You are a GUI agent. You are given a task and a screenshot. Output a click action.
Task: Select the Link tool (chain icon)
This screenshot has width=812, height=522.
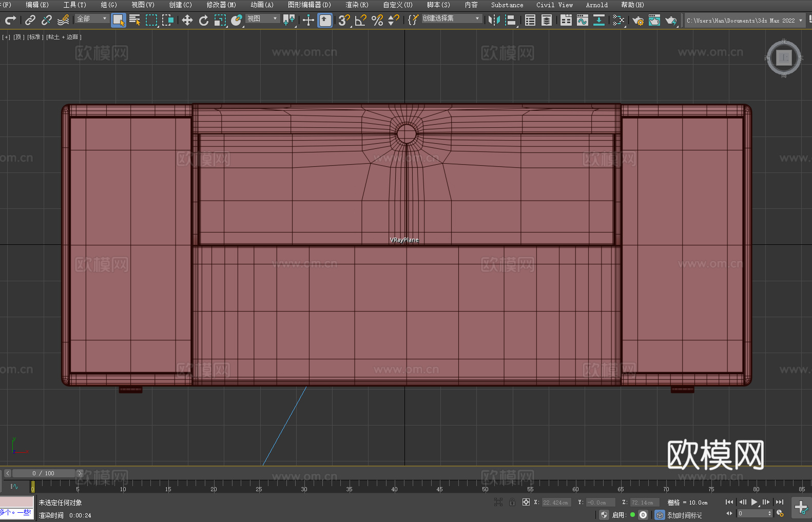tap(30, 20)
